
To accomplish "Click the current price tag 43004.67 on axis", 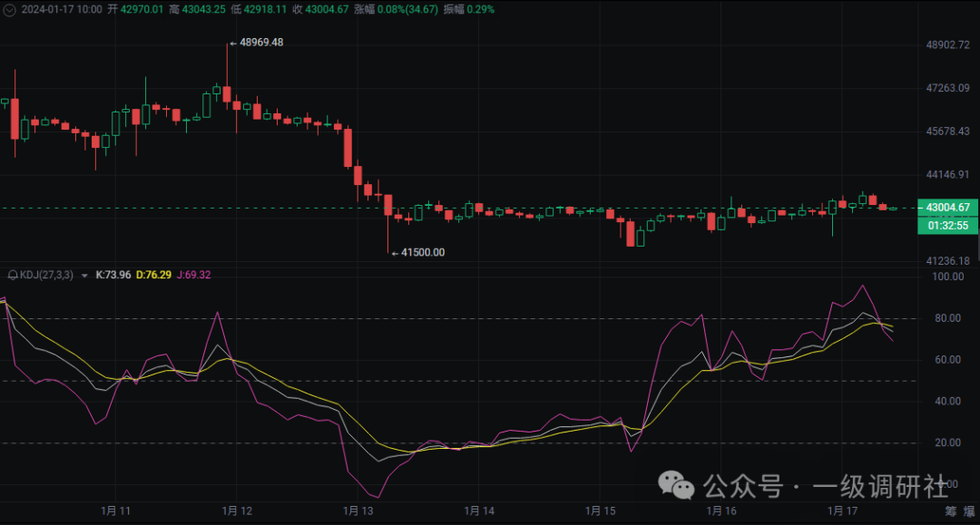I will pos(947,208).
